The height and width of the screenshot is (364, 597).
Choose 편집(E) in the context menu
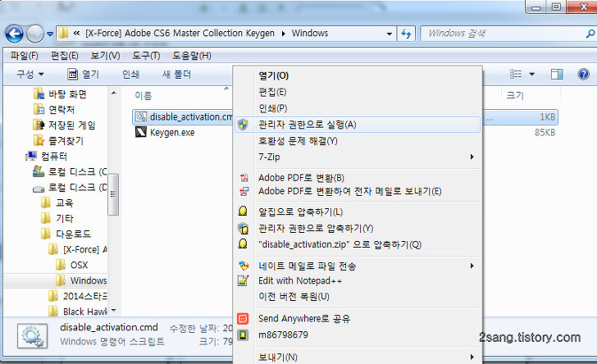pos(358,92)
